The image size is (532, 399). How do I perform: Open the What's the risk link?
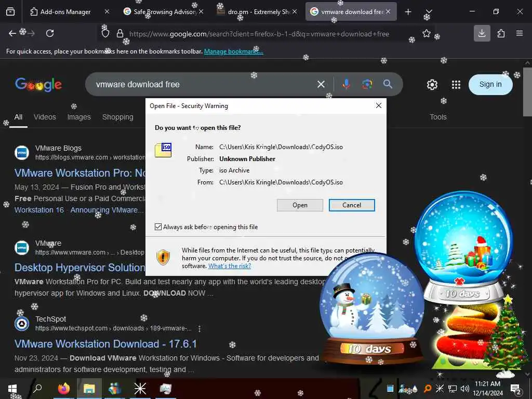230,266
